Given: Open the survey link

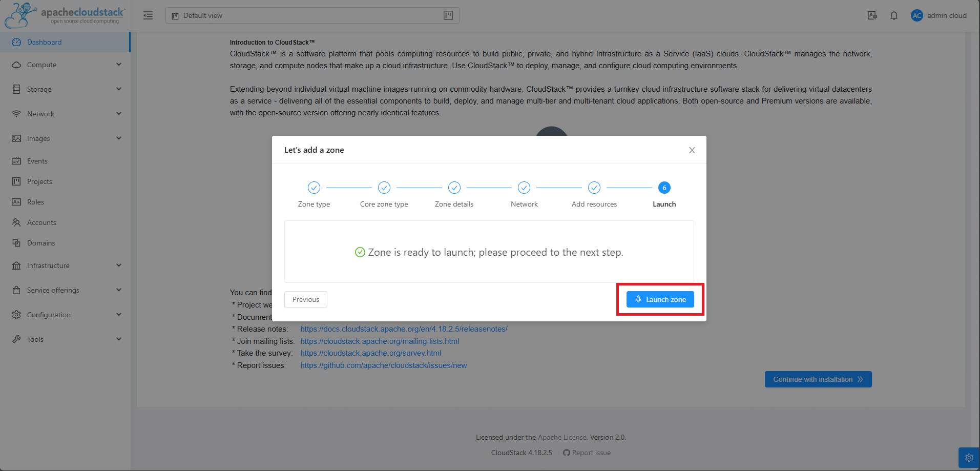Looking at the screenshot, I should click(370, 353).
